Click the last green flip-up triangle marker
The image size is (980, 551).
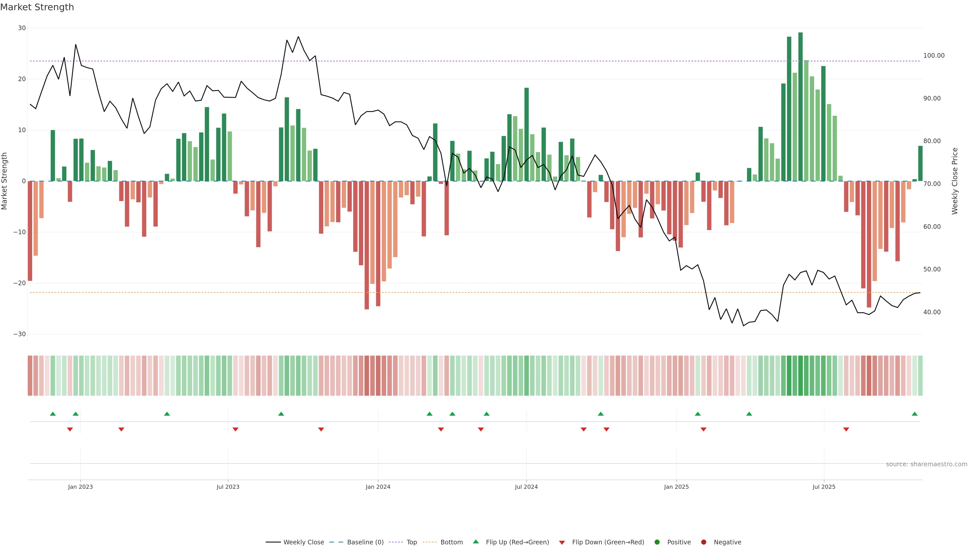(x=915, y=414)
